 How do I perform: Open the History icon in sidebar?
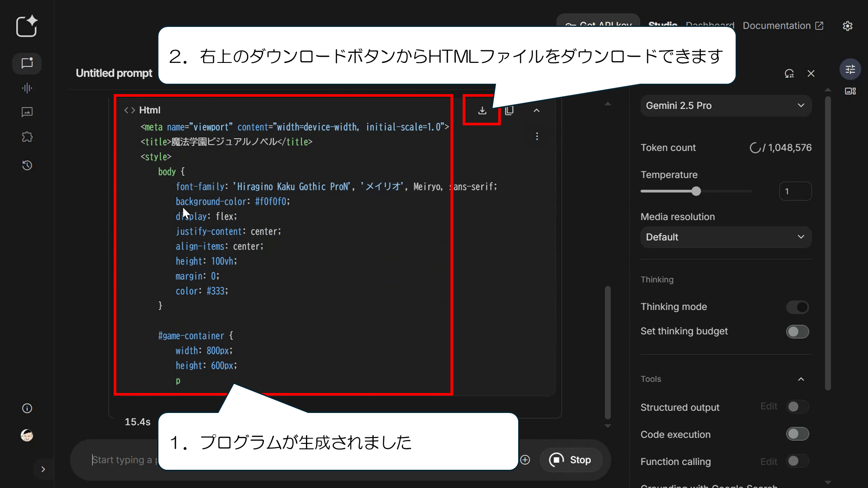tap(27, 165)
